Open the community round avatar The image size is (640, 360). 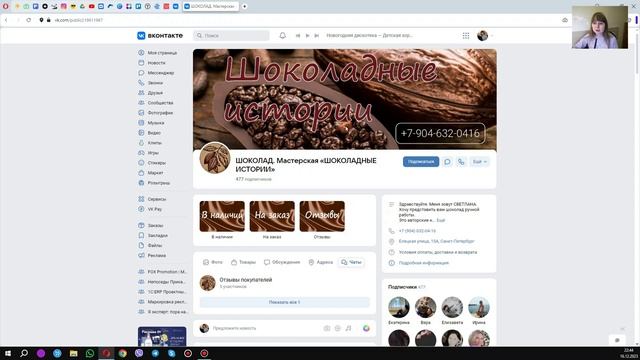coord(215,158)
